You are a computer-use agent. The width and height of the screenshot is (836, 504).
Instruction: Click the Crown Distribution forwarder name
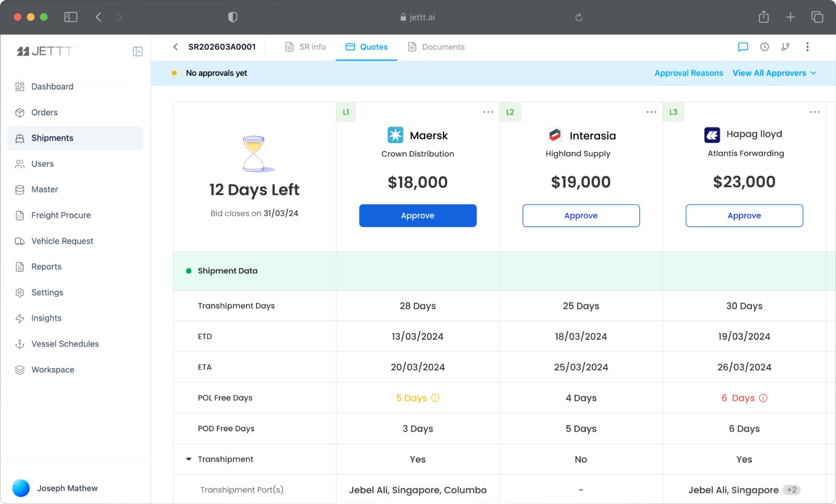tap(417, 154)
